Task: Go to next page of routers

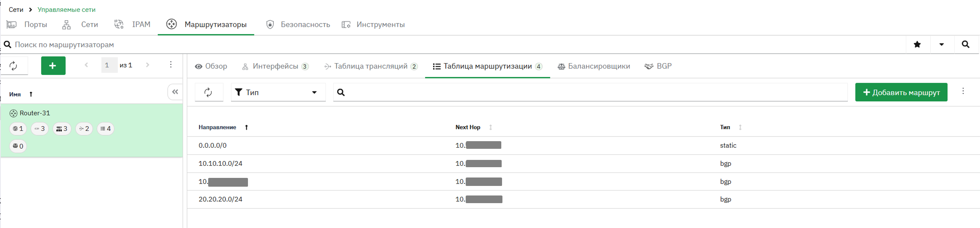Action: click(x=148, y=65)
